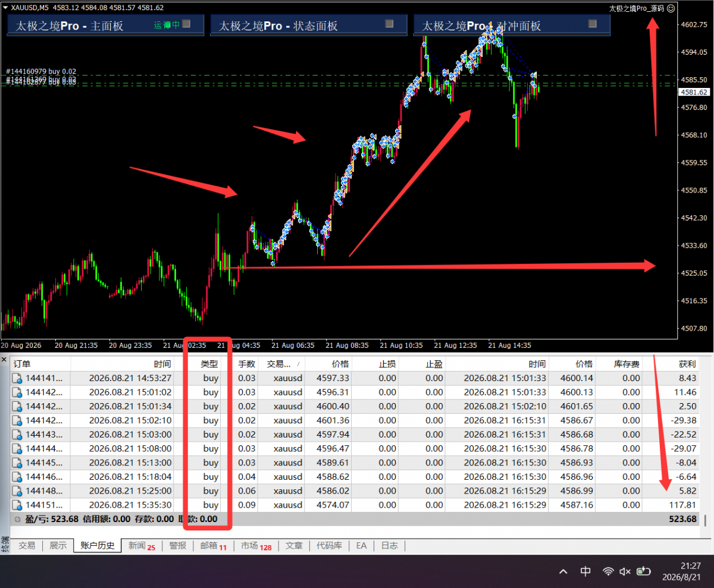Open the 邮箱 tab

[x=213, y=545]
